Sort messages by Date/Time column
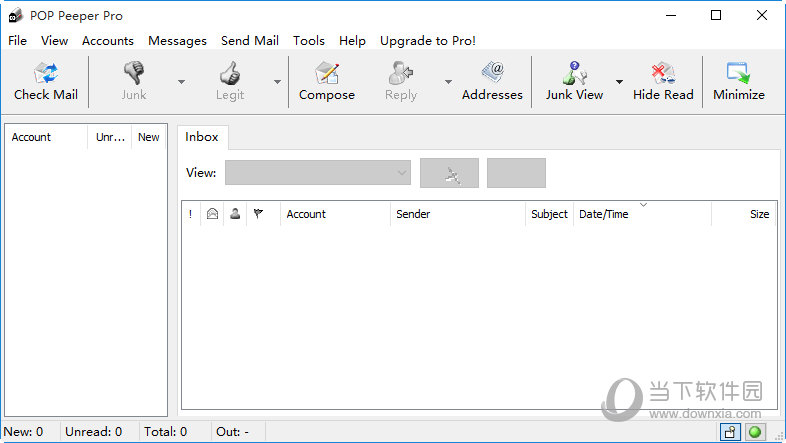 [642, 214]
